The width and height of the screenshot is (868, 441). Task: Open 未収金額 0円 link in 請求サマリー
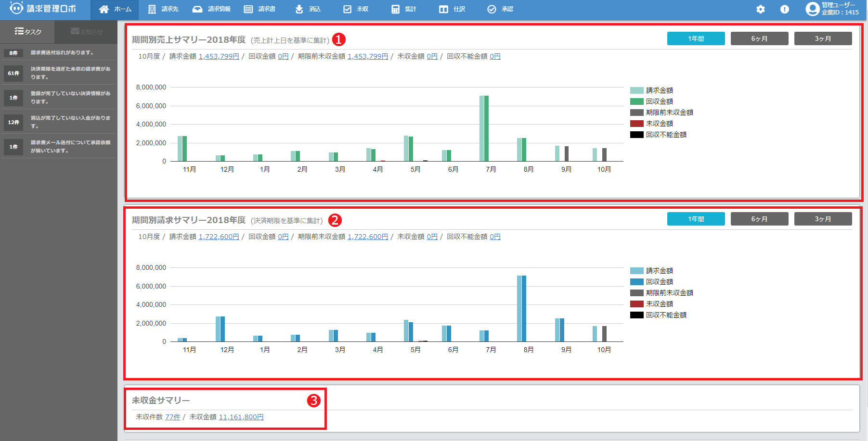[x=432, y=237]
